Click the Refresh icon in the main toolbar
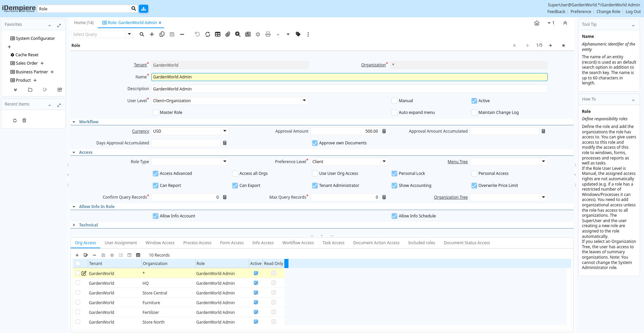 point(208,34)
